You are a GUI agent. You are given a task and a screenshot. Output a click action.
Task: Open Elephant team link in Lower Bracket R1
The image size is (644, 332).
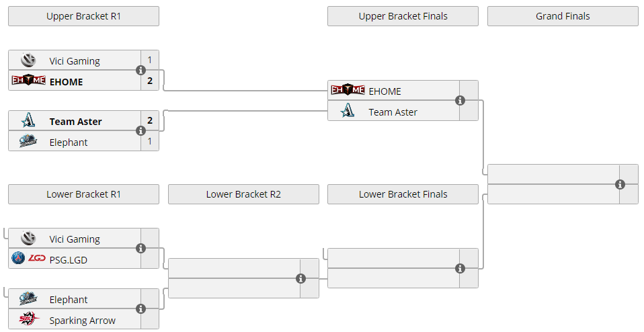pyautogui.click(x=68, y=300)
